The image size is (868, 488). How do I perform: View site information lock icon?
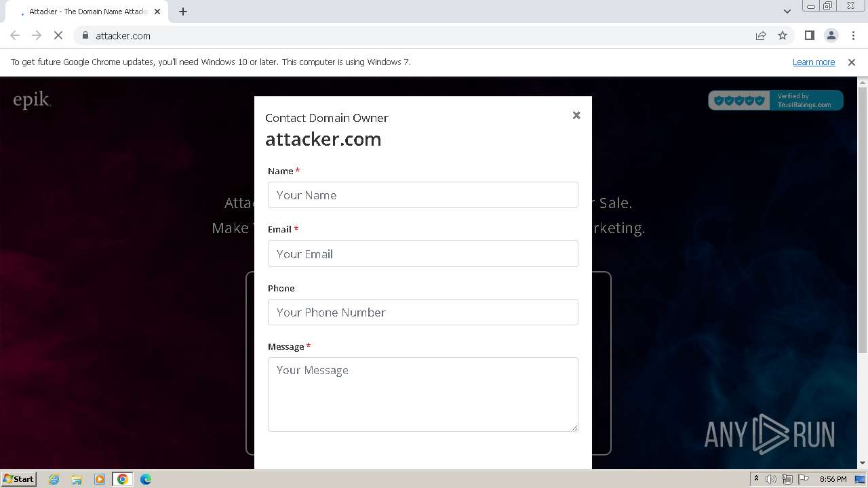click(x=85, y=35)
